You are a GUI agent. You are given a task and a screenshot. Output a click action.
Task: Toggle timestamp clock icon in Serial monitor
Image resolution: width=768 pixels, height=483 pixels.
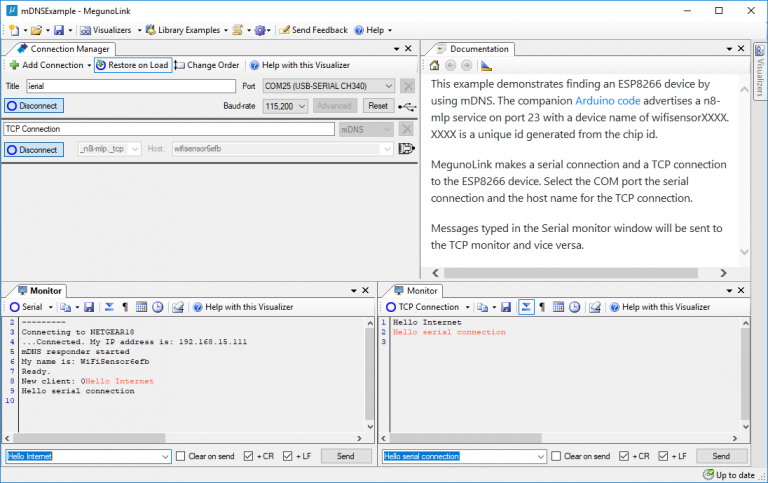coord(158,307)
